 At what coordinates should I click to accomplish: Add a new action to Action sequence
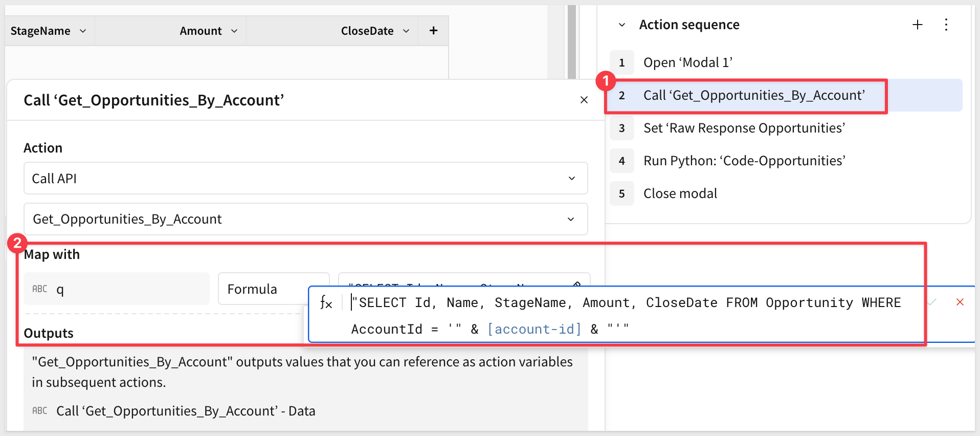pos(918,25)
